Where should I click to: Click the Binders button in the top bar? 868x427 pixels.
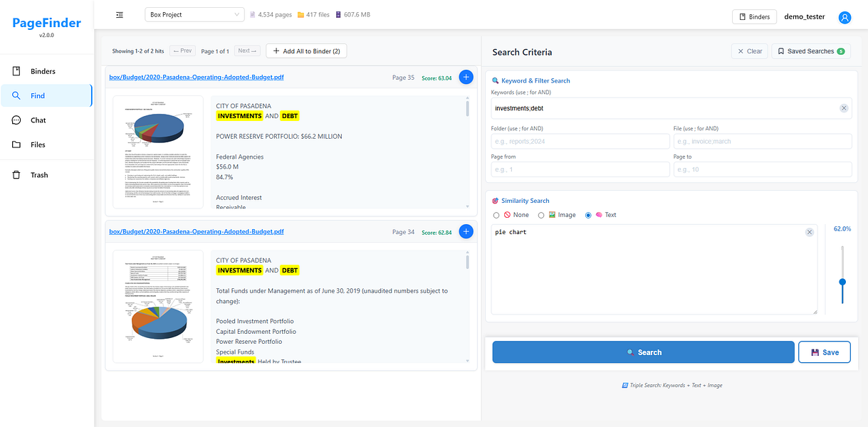[x=754, y=17]
